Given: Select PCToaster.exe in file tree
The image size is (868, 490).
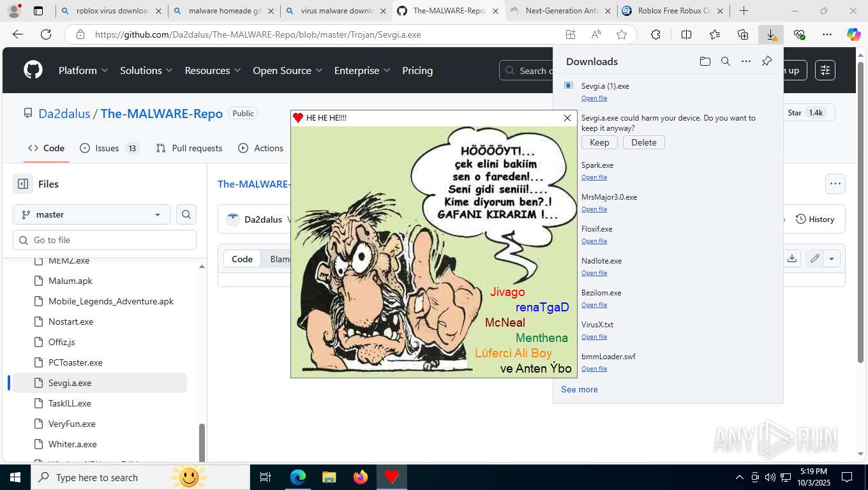Looking at the screenshot, I should 75,362.
